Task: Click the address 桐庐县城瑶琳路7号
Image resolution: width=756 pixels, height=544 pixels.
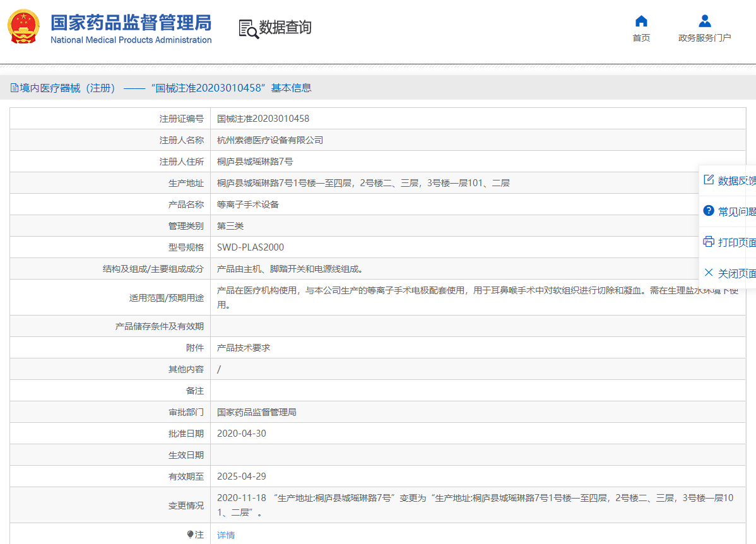Action: [254, 162]
